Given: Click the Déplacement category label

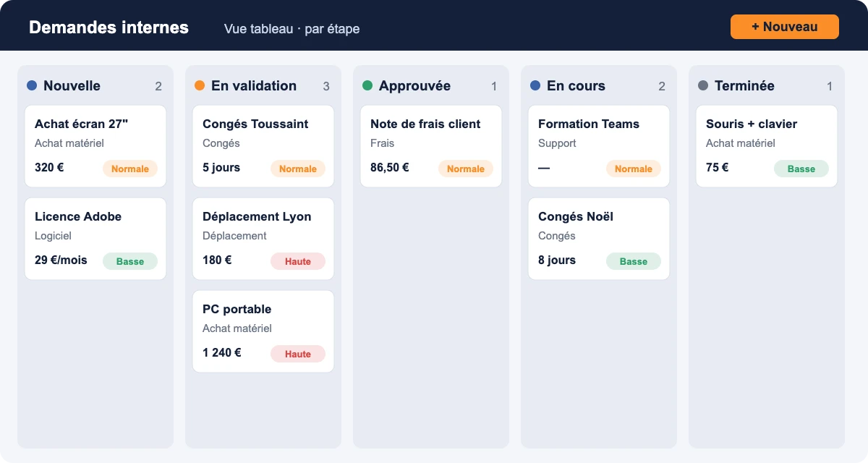Looking at the screenshot, I should pos(234,236).
